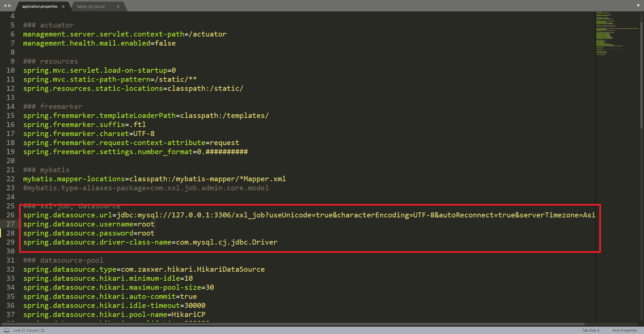Click the '### mybatis' comment line
The image size is (644, 334).
coord(46,170)
